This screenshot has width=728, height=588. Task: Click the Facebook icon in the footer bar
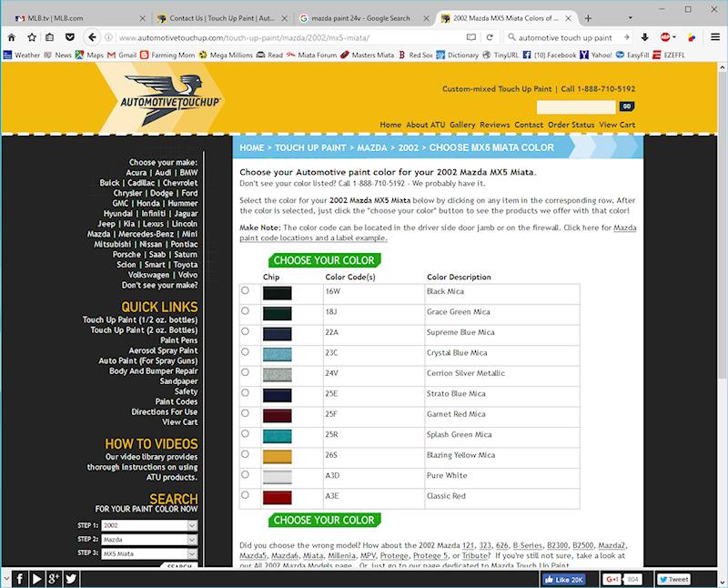coord(19,579)
